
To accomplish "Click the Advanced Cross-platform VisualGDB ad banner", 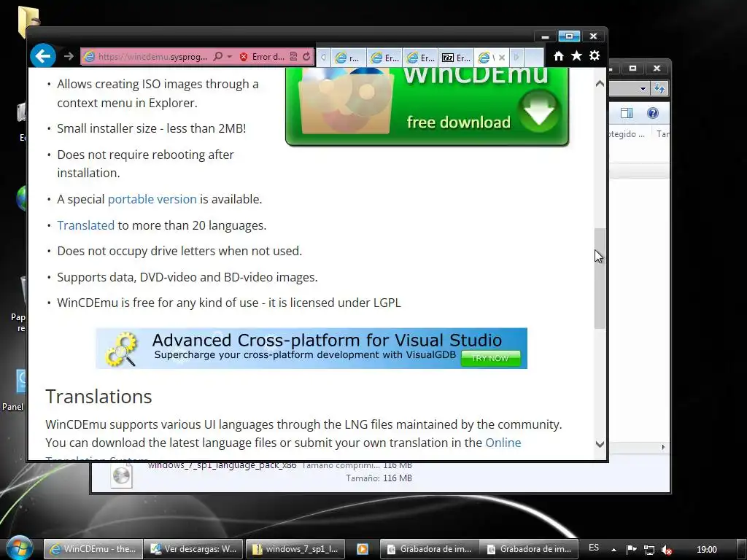I will point(311,348).
